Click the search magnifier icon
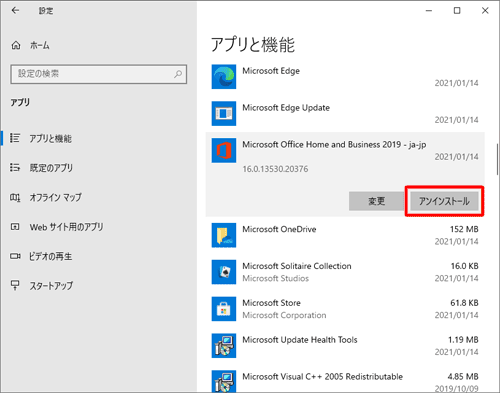Image resolution: width=500 pixels, height=393 pixels. click(178, 74)
